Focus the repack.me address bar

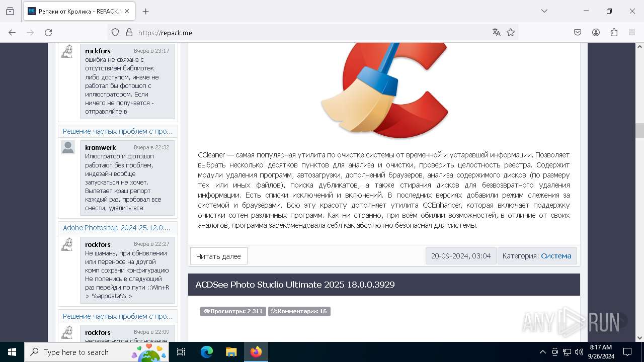point(312,32)
